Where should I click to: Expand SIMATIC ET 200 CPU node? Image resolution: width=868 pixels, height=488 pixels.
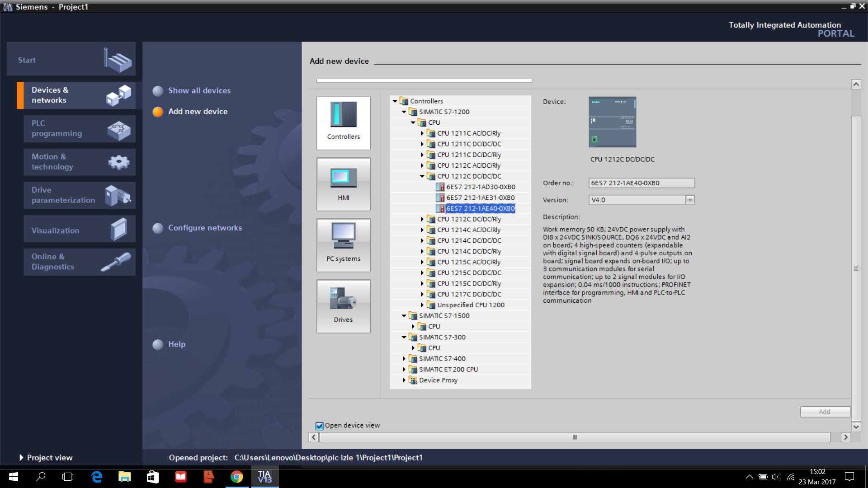click(404, 370)
